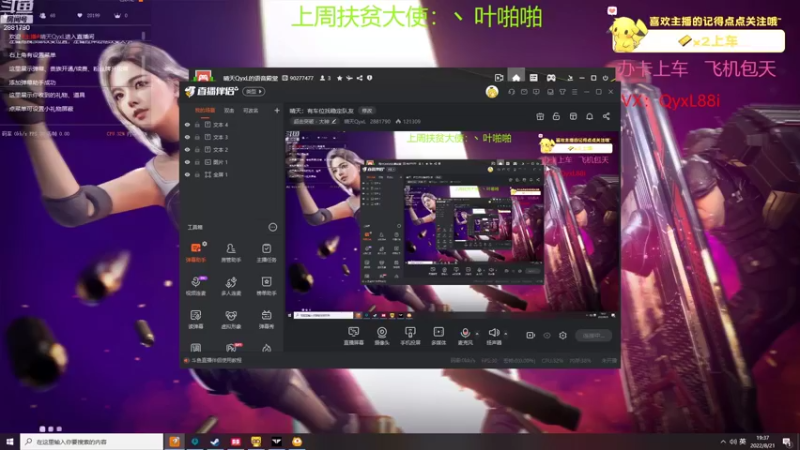The height and width of the screenshot is (450, 800).
Task: Click the Windows taskbar search box
Action: pos(92,441)
